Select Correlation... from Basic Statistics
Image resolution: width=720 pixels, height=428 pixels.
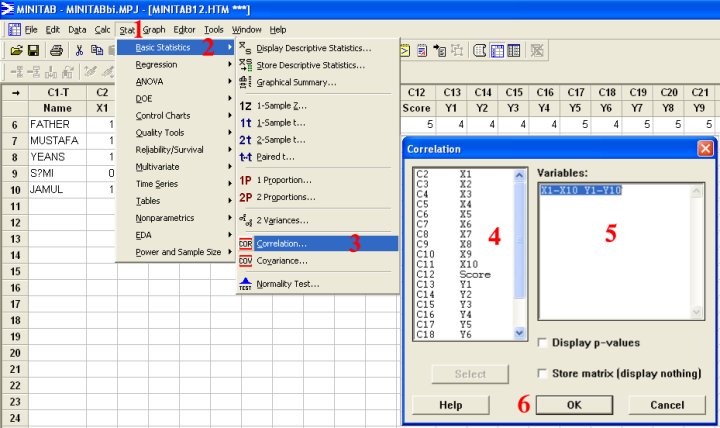point(281,243)
